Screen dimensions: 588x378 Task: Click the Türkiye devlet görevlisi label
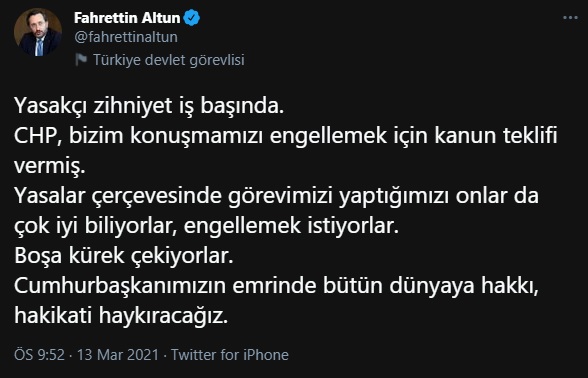point(169,60)
